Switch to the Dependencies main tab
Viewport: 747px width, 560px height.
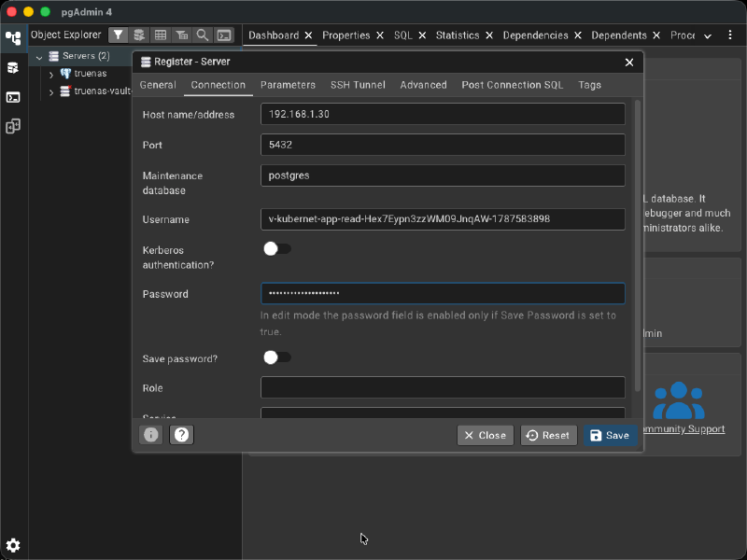coord(535,35)
